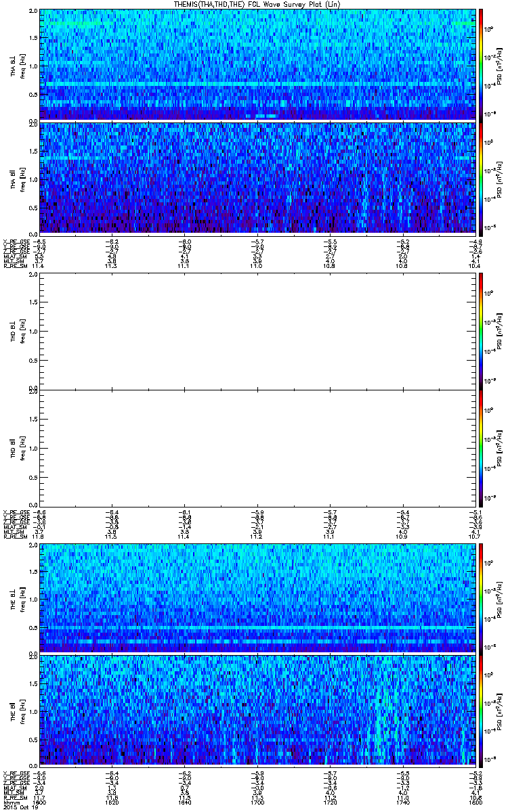
Task: Click the 1620 time tick label
Action: pos(112,803)
